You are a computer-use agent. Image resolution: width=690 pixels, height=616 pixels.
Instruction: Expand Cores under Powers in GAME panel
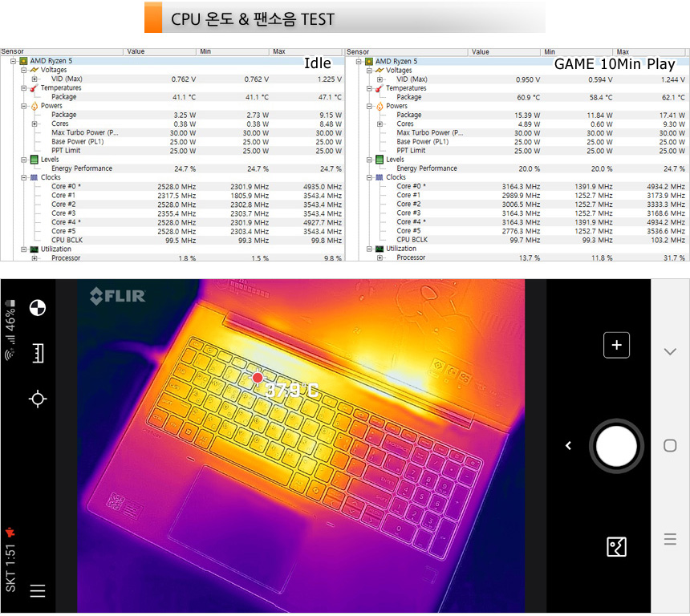(379, 124)
